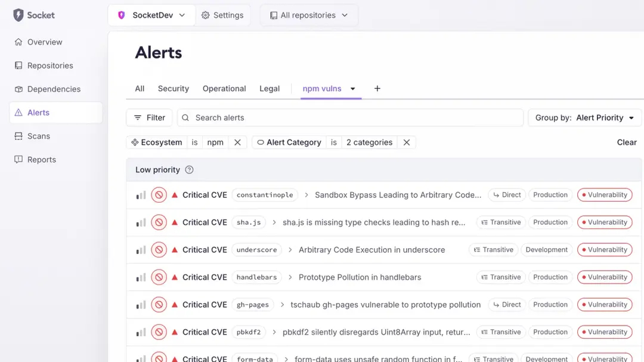
Task: Click the block icon on gh-pages alert
Action: (159, 305)
